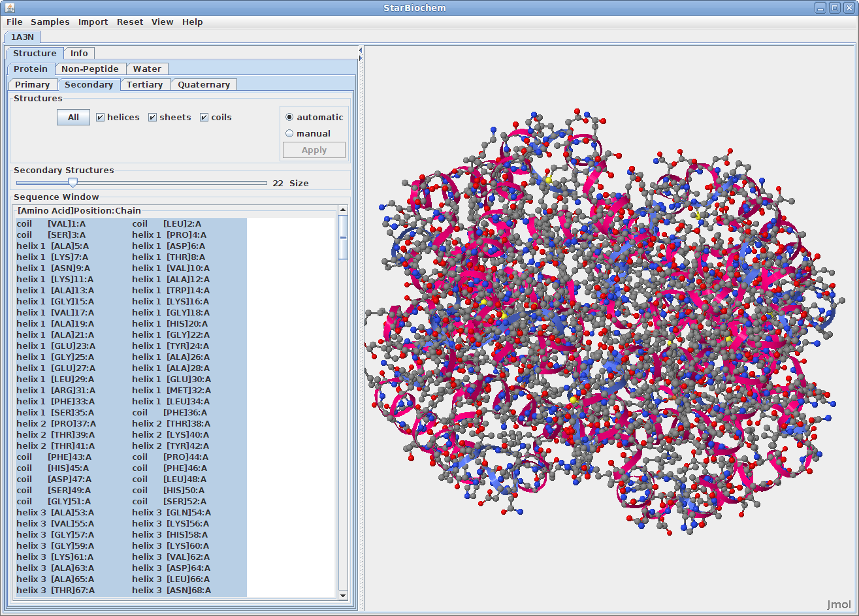Collapse the left panel using divider arrow

361,50
